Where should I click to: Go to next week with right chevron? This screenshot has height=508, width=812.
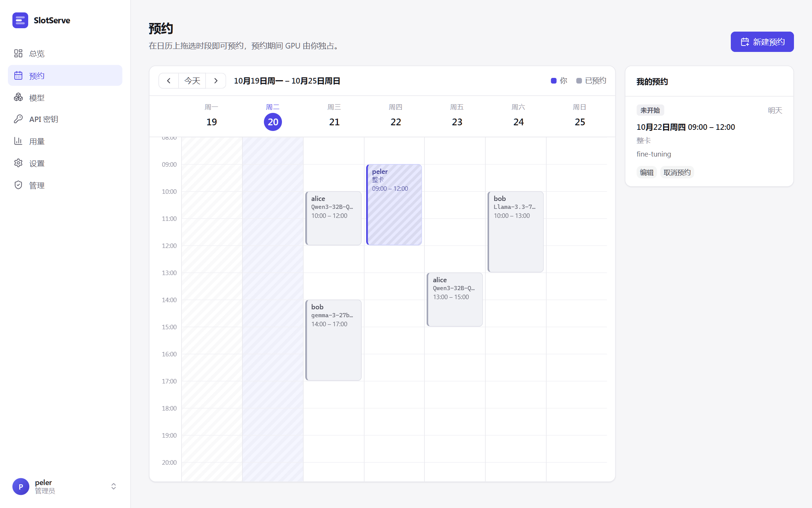[x=216, y=81]
